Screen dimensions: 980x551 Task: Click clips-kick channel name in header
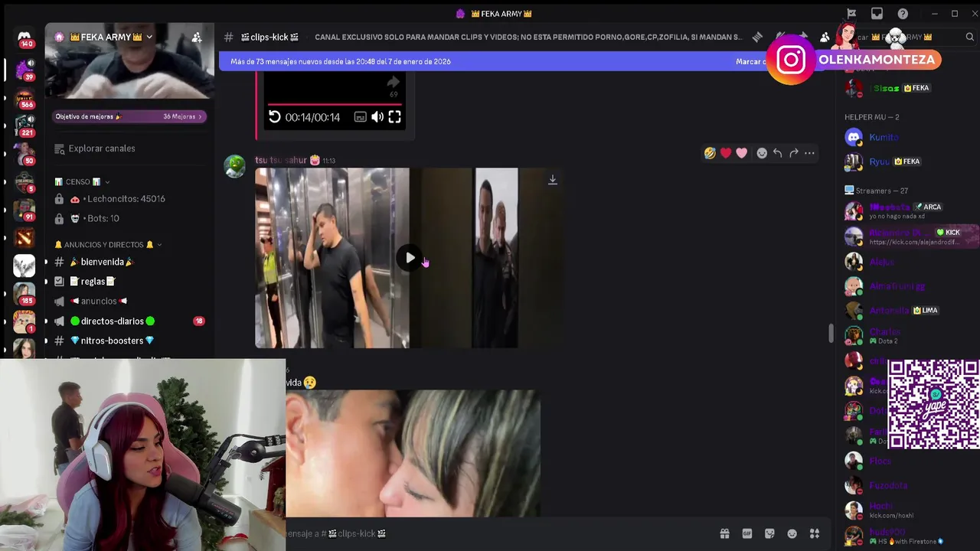pos(269,37)
